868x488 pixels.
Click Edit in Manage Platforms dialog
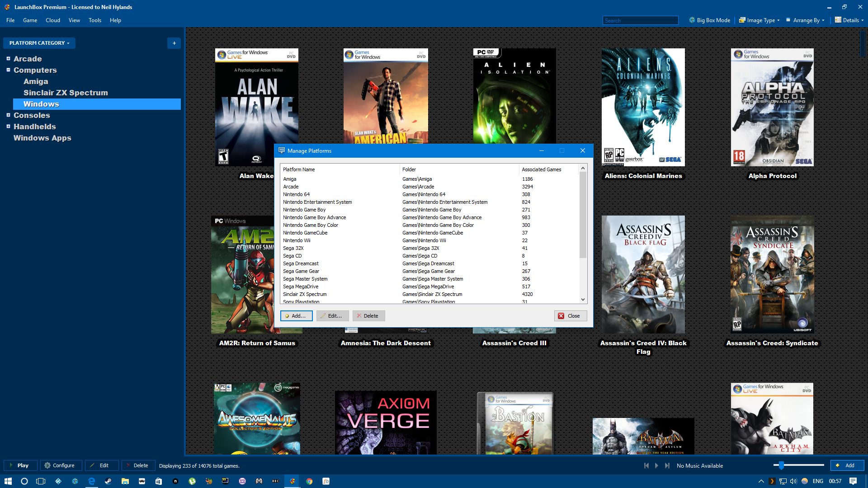pyautogui.click(x=333, y=316)
